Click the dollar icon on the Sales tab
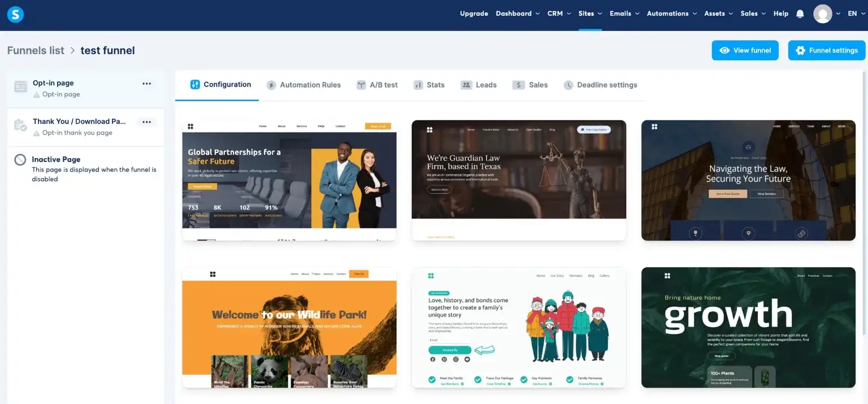Screen dimensions: 868x404 tap(519, 85)
